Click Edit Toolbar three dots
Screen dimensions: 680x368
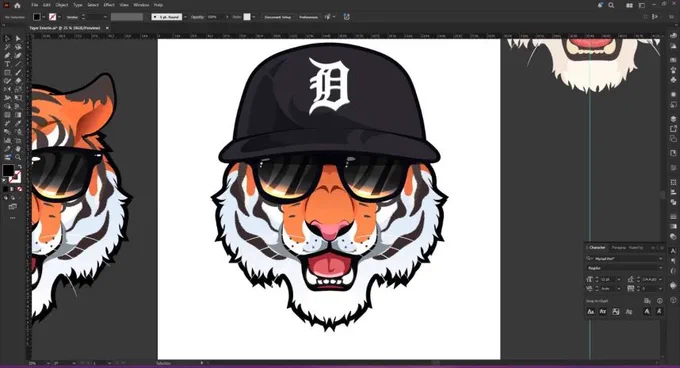(x=13, y=218)
